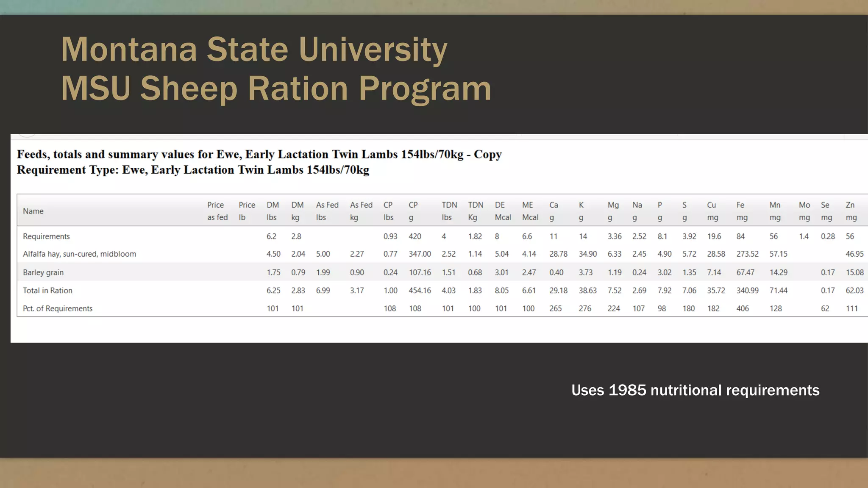The width and height of the screenshot is (868, 488).
Task: Click Total in Ration As Fed kg '3.17'
Action: pyautogui.click(x=357, y=291)
